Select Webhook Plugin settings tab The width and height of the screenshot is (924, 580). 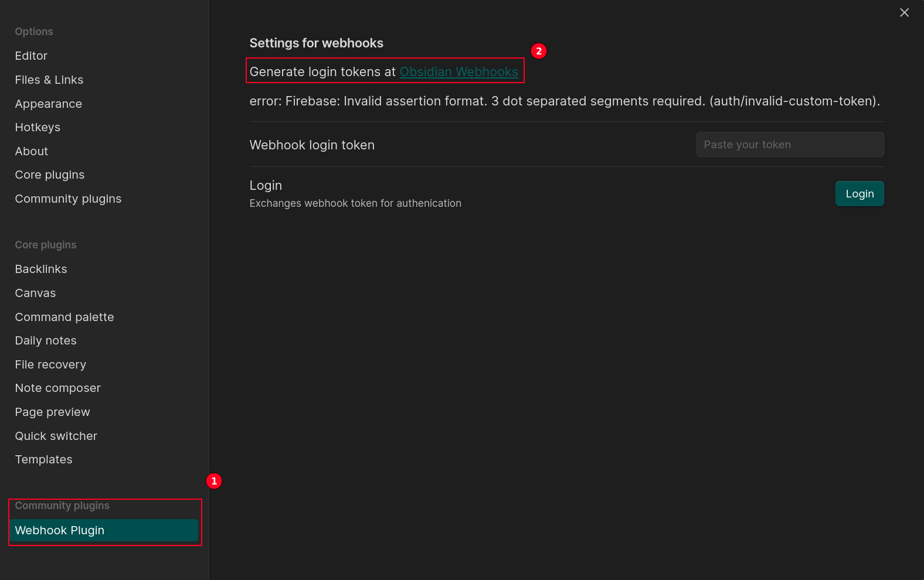pyautogui.click(x=104, y=530)
